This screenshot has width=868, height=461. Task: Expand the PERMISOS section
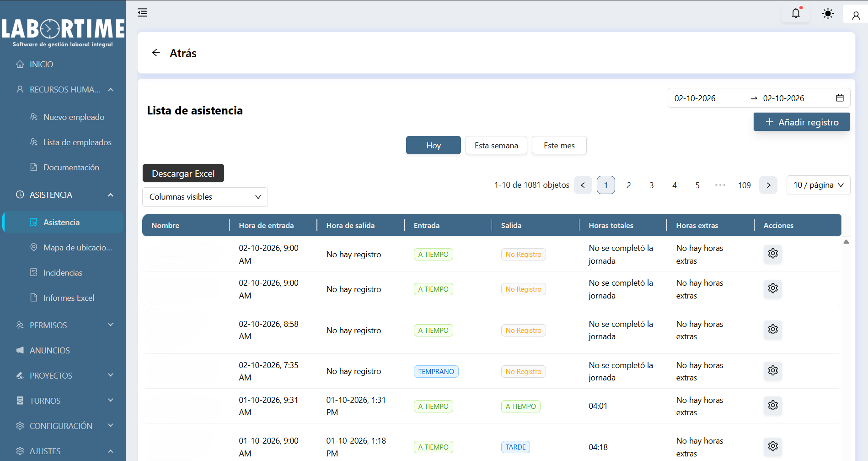coord(63,325)
